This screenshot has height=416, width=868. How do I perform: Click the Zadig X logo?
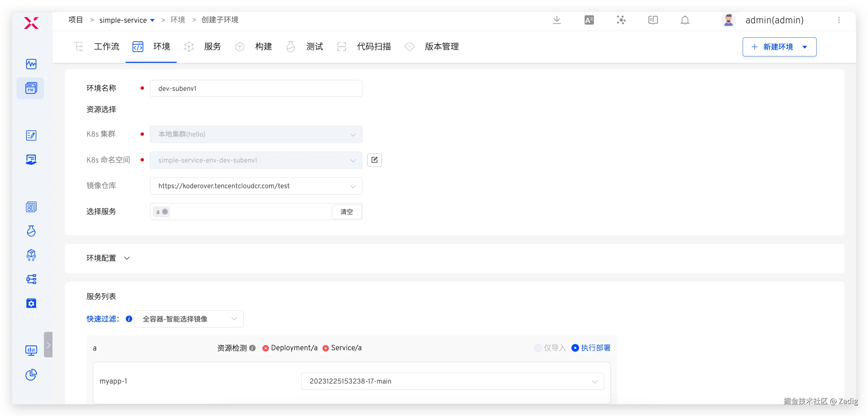click(x=31, y=23)
